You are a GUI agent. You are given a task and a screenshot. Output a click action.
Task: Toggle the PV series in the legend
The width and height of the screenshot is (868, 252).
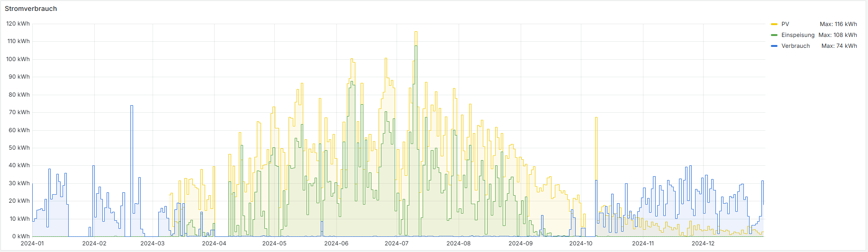tap(785, 24)
